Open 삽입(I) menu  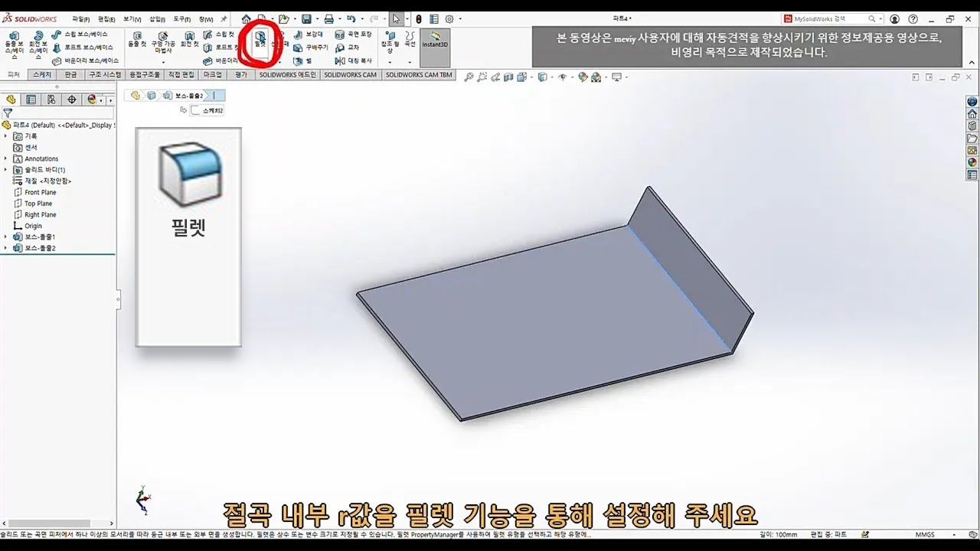[157, 18]
